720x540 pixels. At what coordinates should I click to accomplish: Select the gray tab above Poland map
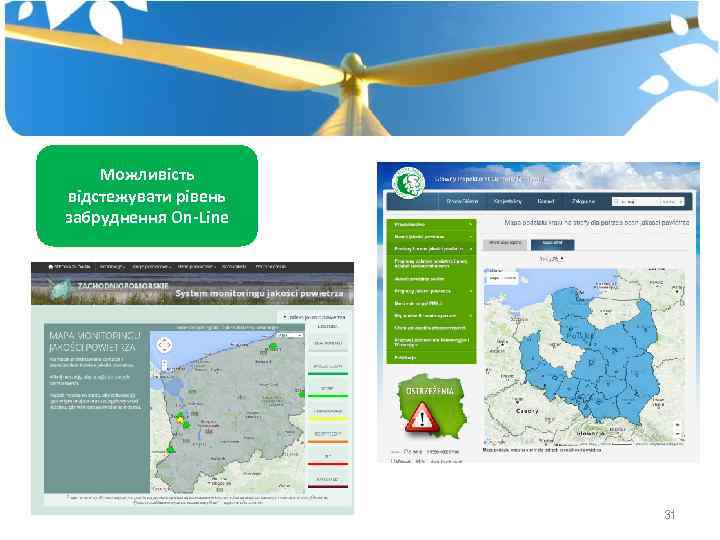click(x=505, y=244)
